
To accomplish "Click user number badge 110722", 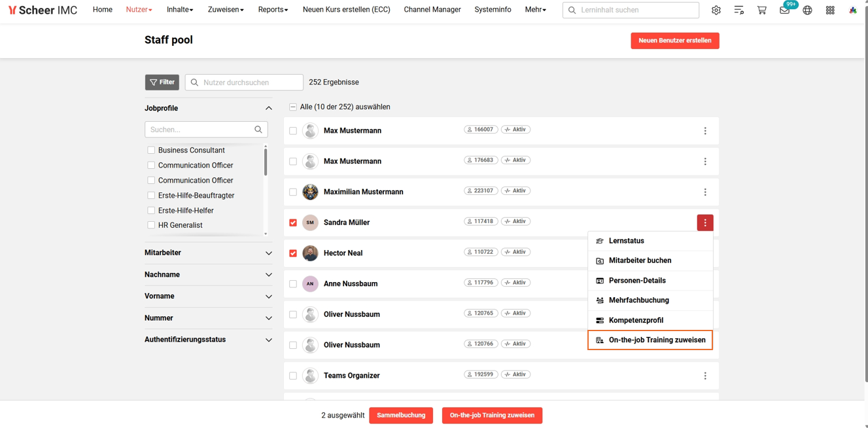I will [x=481, y=252].
